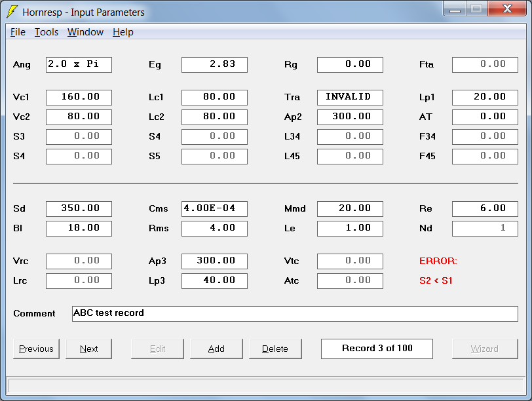This screenshot has height=401, width=532.
Task: Close the Hornresp window
Action: pos(507,9)
